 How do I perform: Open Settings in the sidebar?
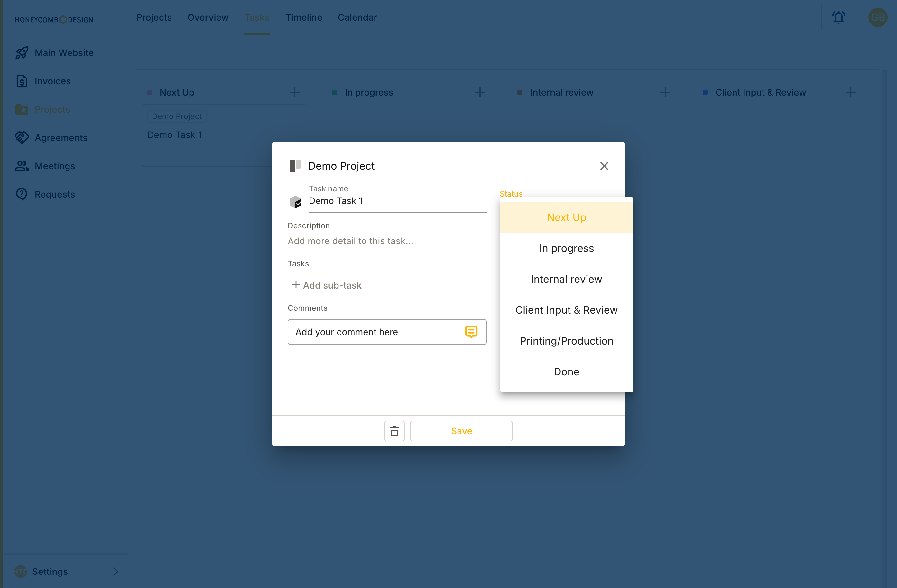pos(50,571)
